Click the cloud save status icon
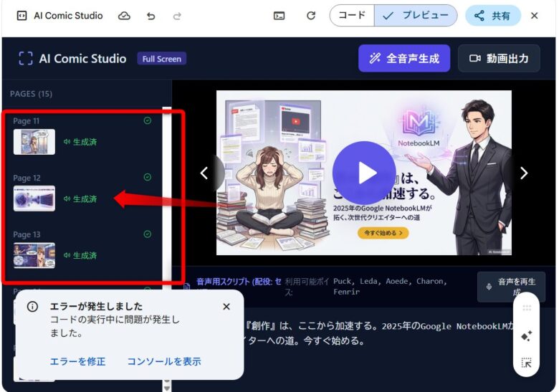The height and width of the screenshot is (392, 559). coord(125,16)
